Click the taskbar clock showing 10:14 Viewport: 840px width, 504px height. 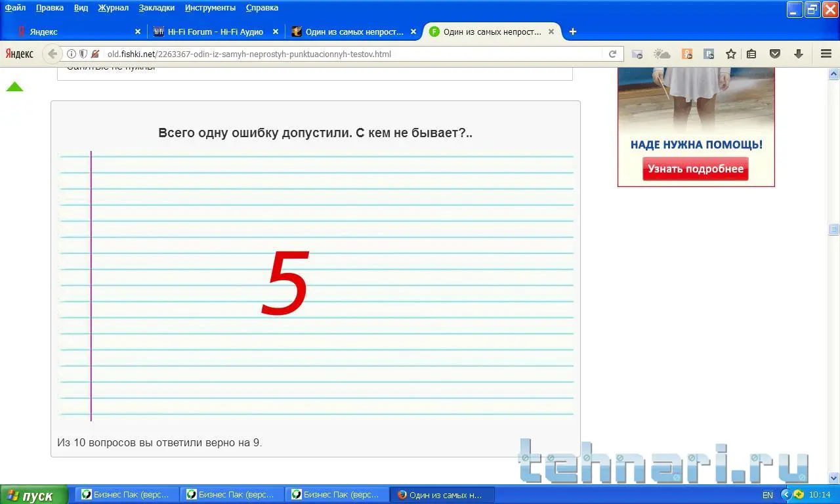pos(820,495)
